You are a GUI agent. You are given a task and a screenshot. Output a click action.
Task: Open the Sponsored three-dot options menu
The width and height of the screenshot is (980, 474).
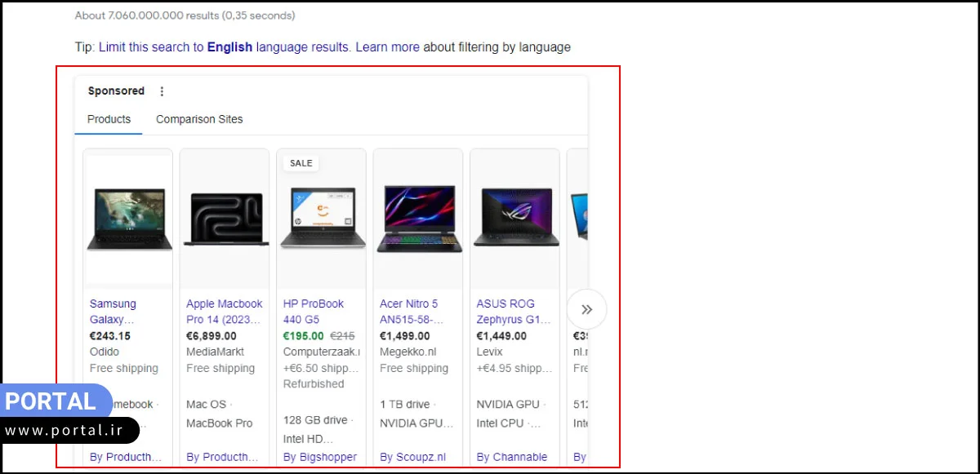pos(162,91)
